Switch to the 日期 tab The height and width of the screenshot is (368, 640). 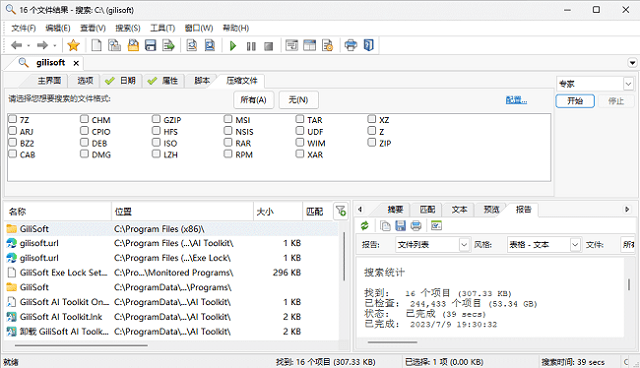coord(122,81)
